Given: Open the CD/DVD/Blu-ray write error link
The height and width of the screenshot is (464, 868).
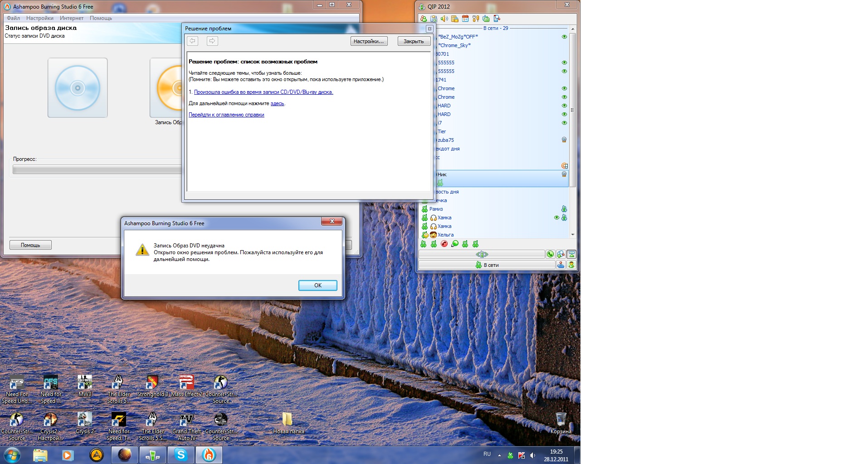Looking at the screenshot, I should point(263,92).
